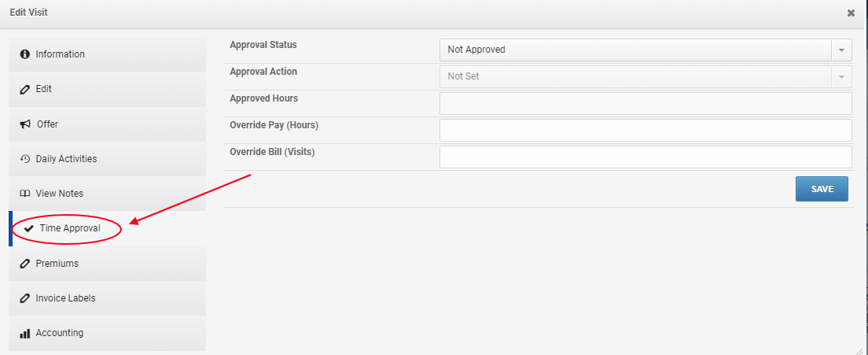868x355 pixels.
Task: Click the pencil icon beside Premiums
Action: pyautogui.click(x=24, y=264)
